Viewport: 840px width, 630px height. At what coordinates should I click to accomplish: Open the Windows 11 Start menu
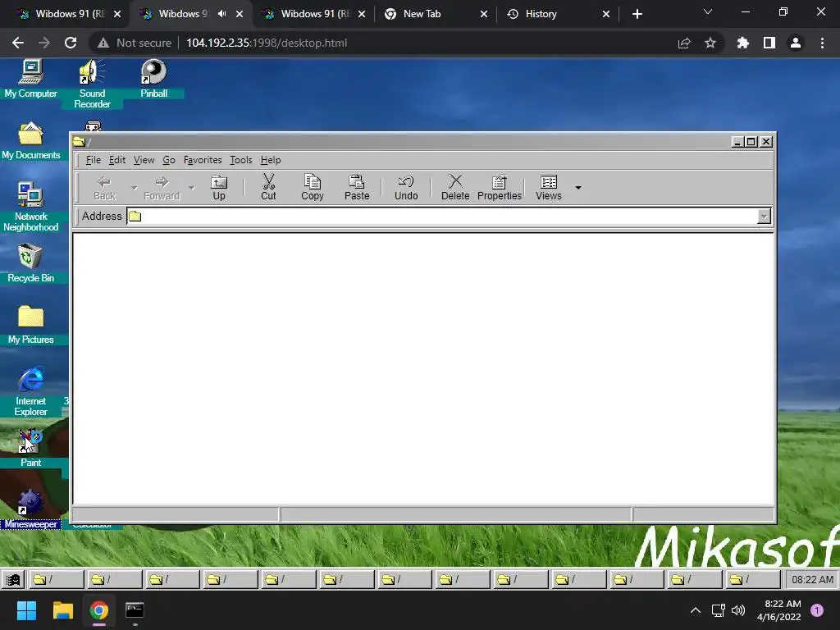pyautogui.click(x=26, y=610)
